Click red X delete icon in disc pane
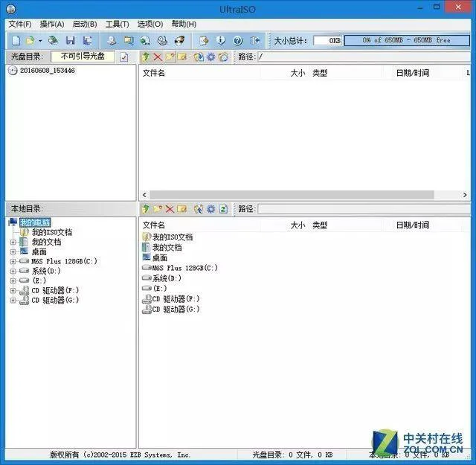The width and height of the screenshot is (476, 465). coord(158,57)
